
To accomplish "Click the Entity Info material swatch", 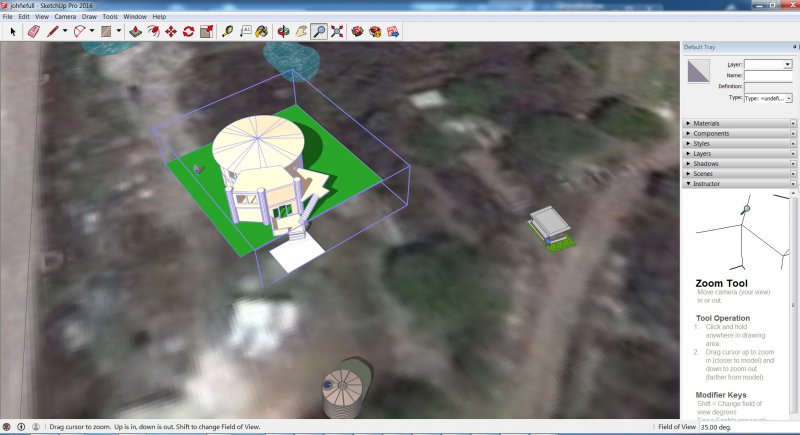I will (698, 71).
